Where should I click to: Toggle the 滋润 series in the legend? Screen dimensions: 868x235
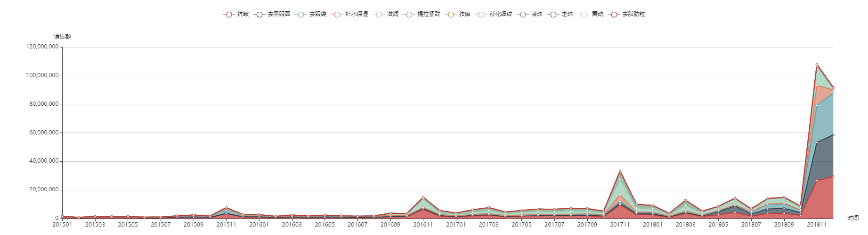386,14
